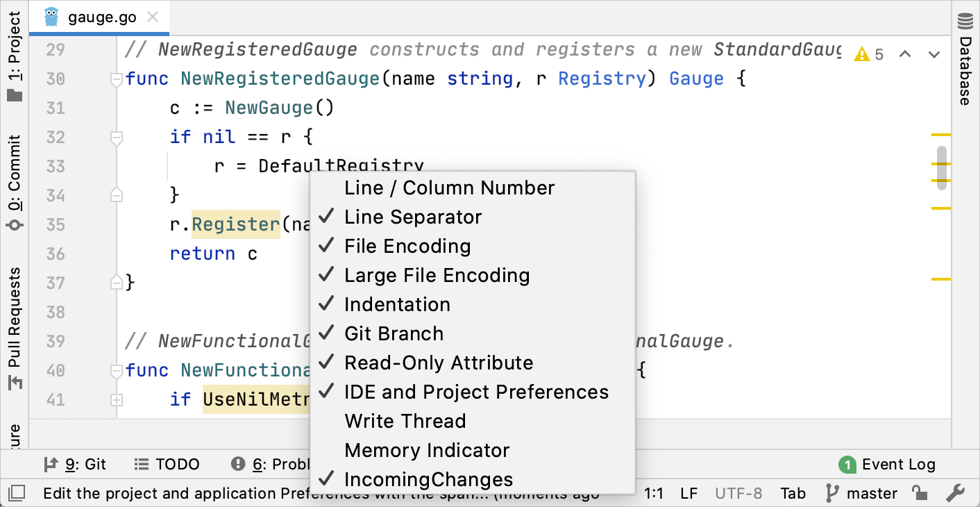This screenshot has height=507, width=980.
Task: Open IDE preferences wrench icon
Action: tap(955, 493)
